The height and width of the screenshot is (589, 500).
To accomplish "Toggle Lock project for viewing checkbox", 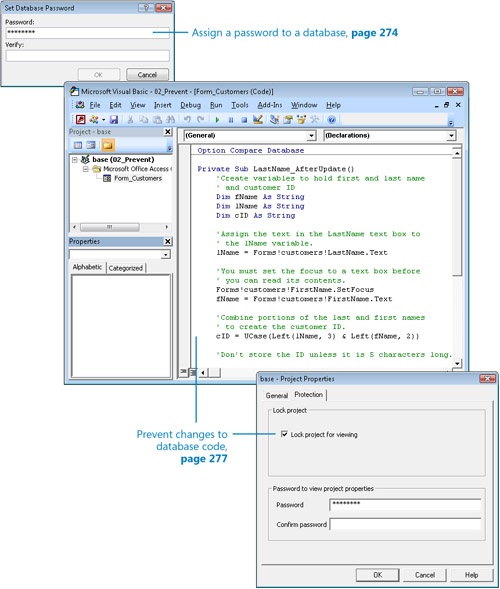I will pyautogui.click(x=284, y=434).
